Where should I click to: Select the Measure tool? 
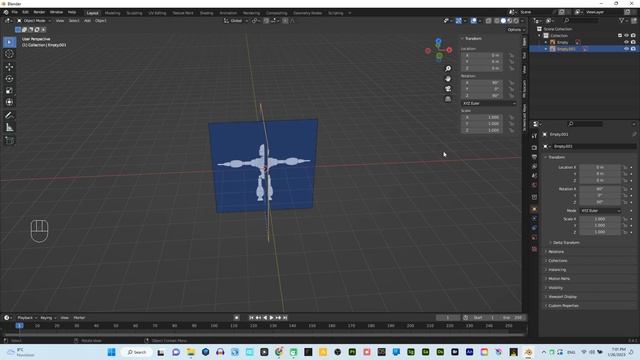9,128
